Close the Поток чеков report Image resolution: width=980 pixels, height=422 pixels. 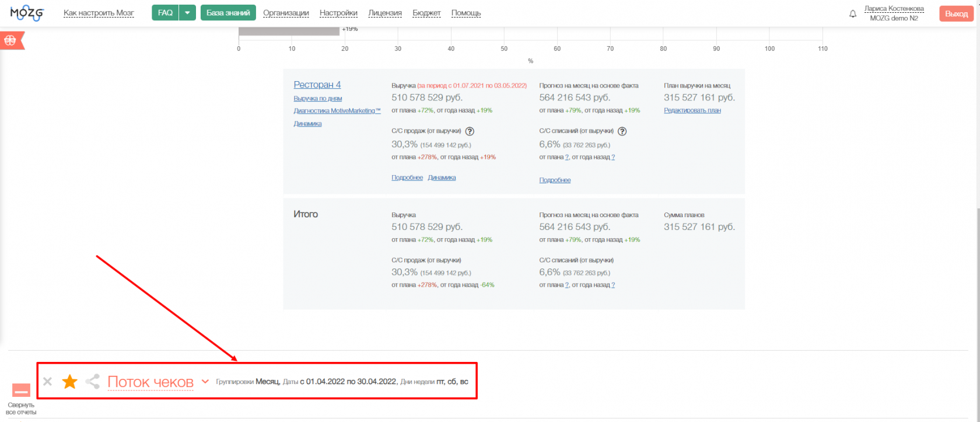pyautogui.click(x=48, y=382)
